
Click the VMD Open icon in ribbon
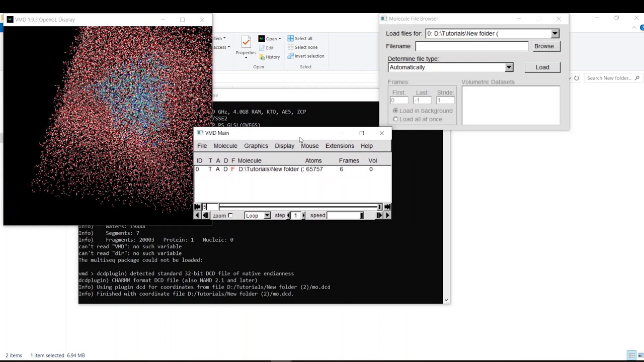click(262, 39)
